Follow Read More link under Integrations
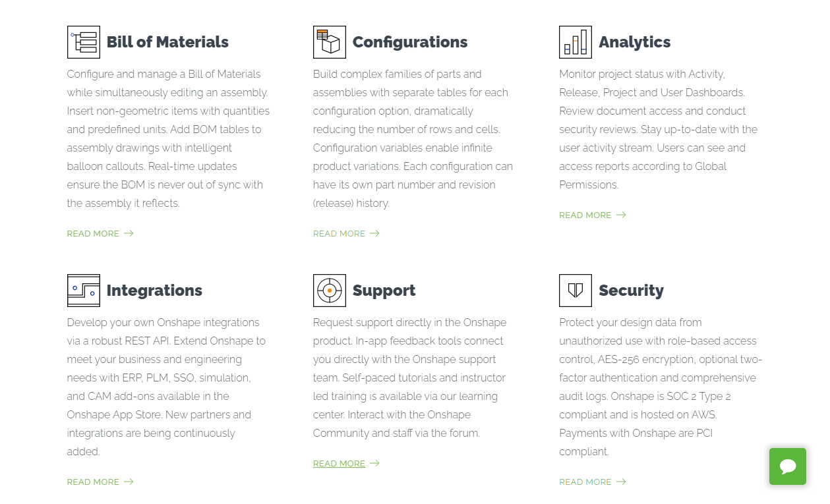 pyautogui.click(x=93, y=482)
